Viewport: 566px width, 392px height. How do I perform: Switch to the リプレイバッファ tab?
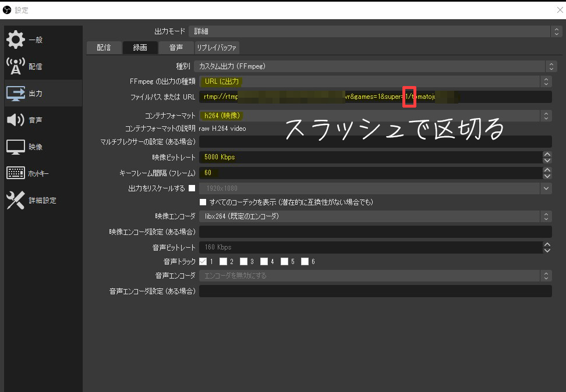point(216,48)
